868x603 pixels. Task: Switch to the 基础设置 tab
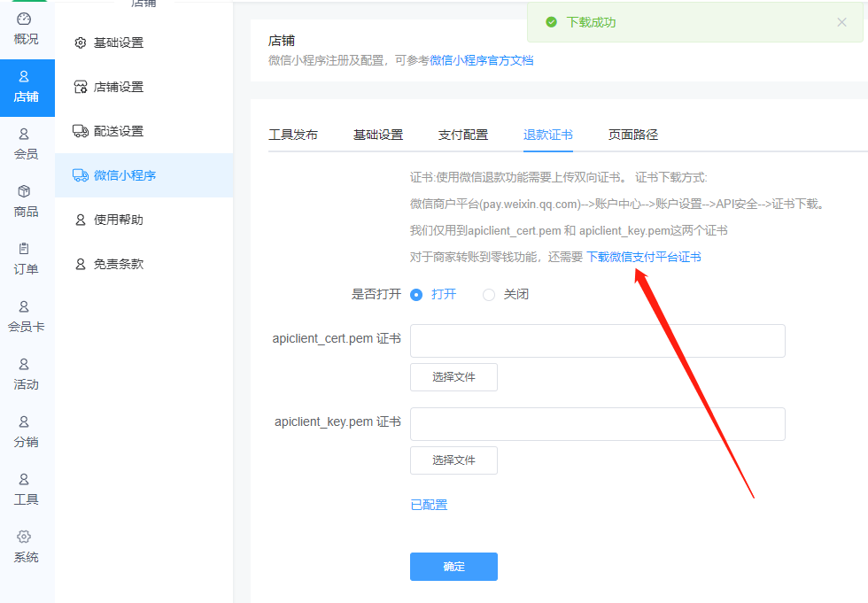(x=378, y=135)
